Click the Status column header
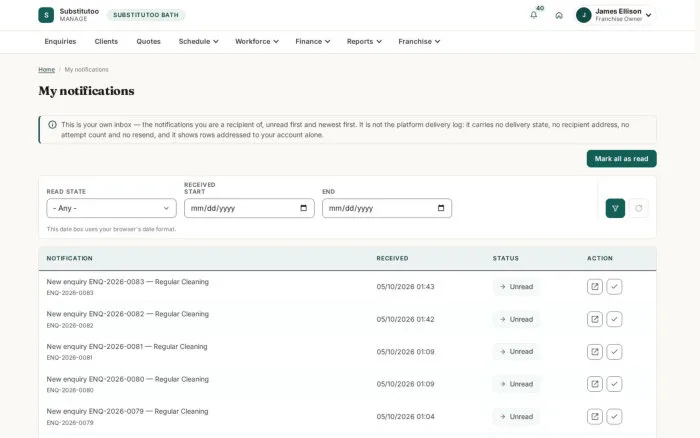The height and width of the screenshot is (438, 700). click(x=505, y=258)
